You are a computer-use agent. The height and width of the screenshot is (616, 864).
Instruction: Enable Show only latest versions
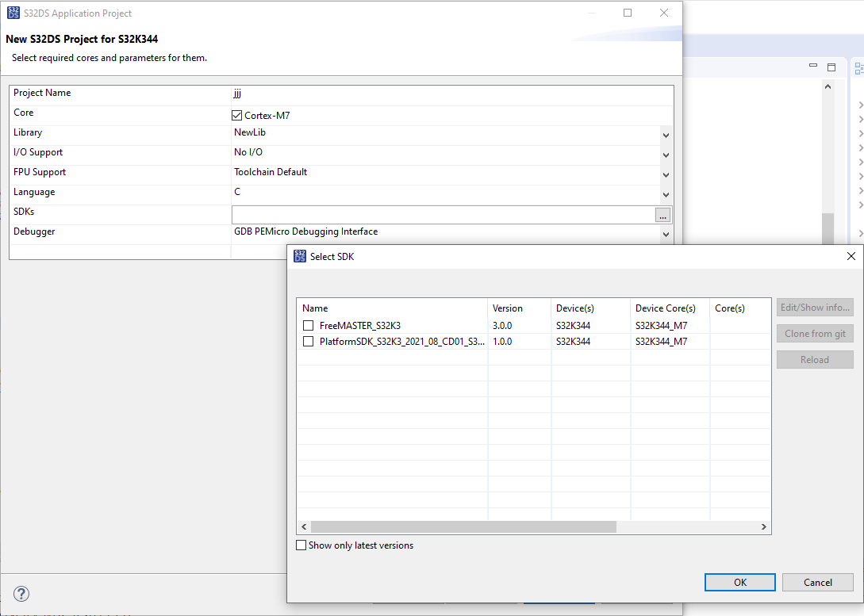301,545
